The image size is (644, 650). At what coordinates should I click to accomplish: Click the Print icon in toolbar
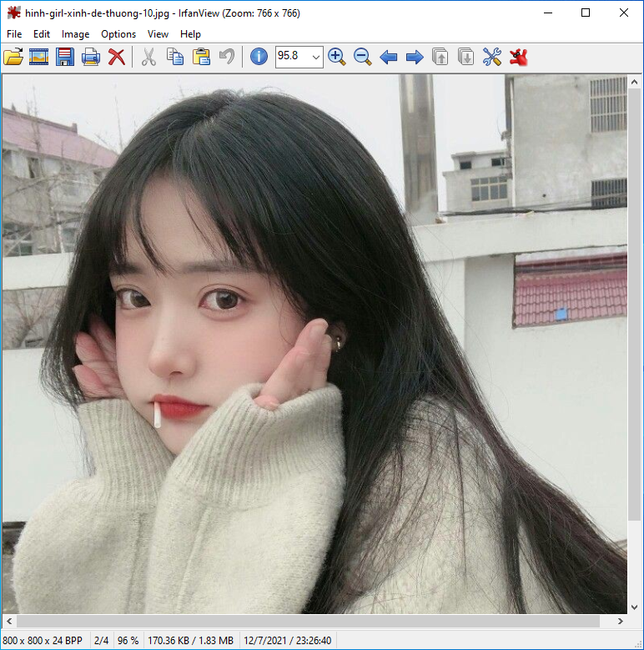[91, 57]
